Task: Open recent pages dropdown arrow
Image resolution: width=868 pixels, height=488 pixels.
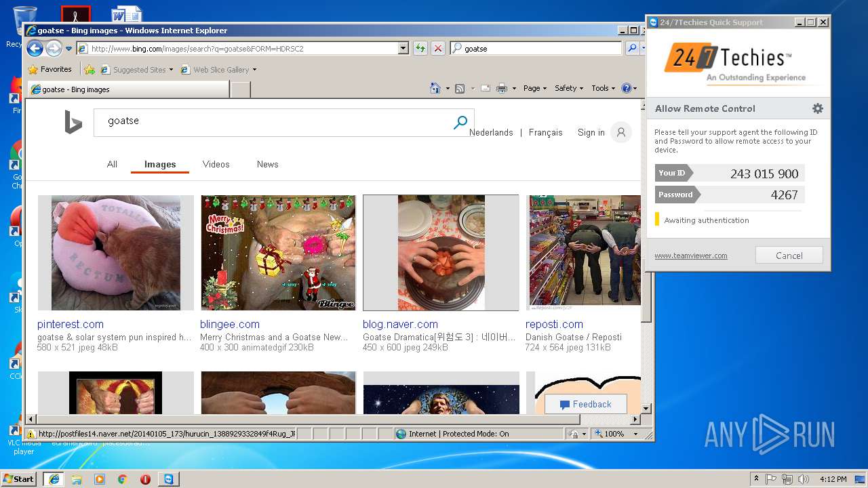Action: (68, 49)
